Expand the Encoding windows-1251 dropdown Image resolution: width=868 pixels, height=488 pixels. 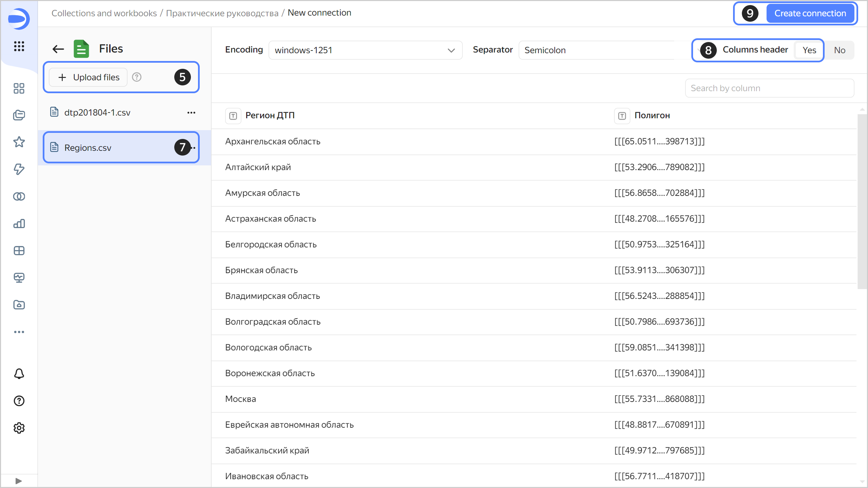pyautogui.click(x=366, y=50)
